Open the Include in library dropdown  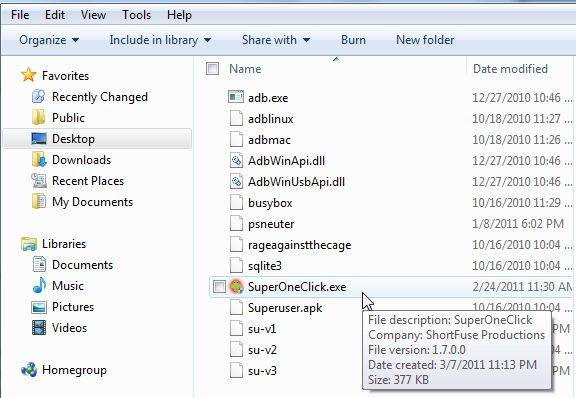[x=160, y=40]
